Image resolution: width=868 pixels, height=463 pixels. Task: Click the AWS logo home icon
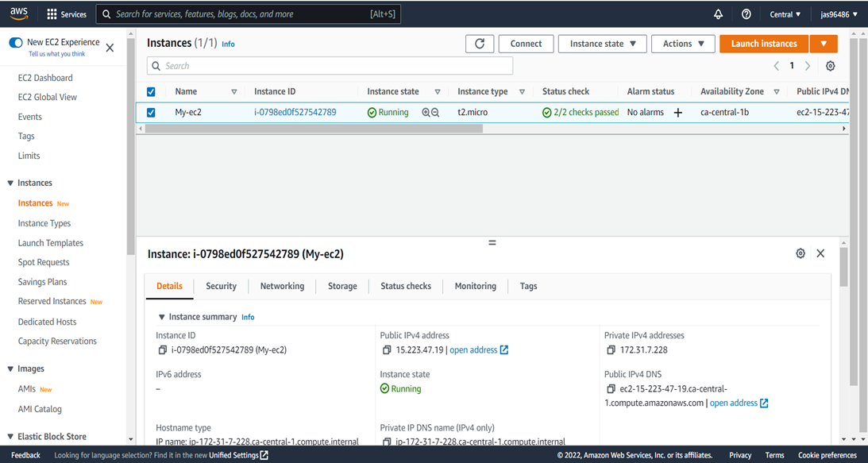click(19, 14)
